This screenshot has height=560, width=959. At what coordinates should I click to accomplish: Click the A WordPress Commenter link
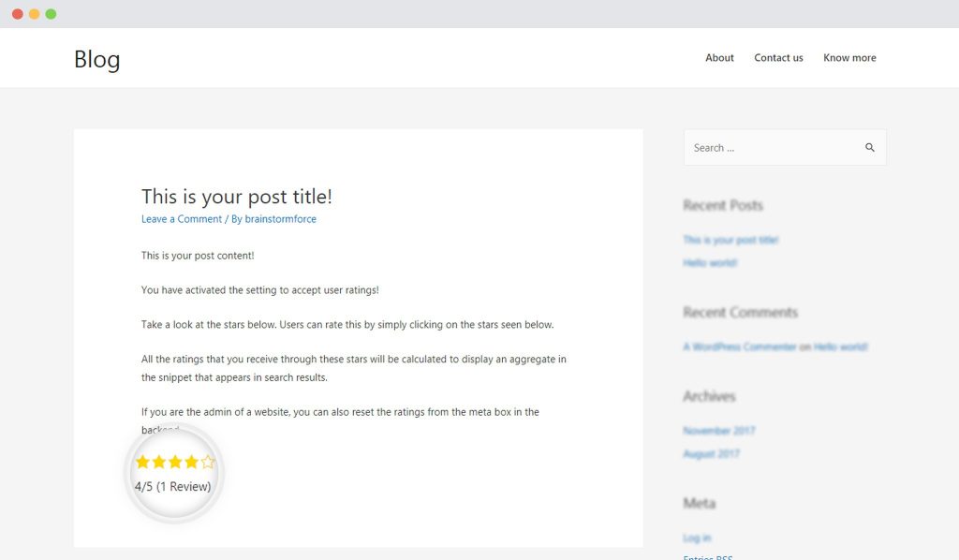click(x=740, y=346)
